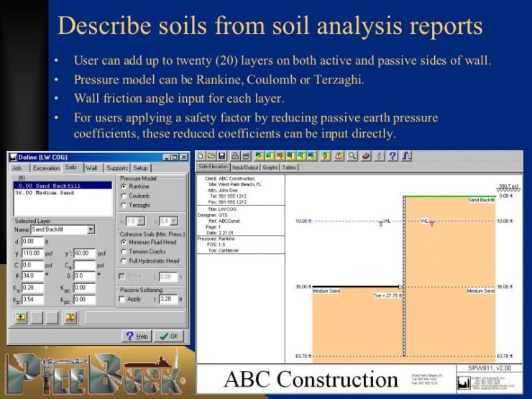The width and height of the screenshot is (532, 399).
Task: Choose the Terzaghi pressure model
Action: pyautogui.click(x=124, y=204)
